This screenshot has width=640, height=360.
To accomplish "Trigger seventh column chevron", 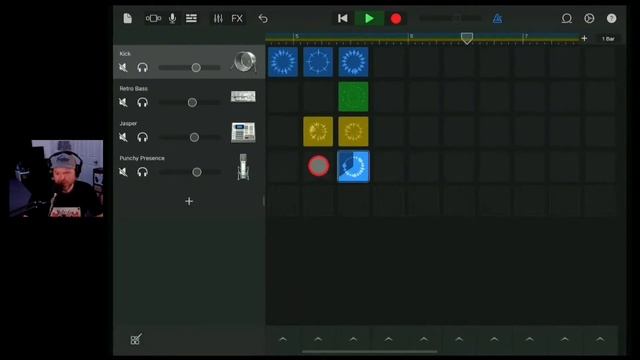I will (x=494, y=339).
